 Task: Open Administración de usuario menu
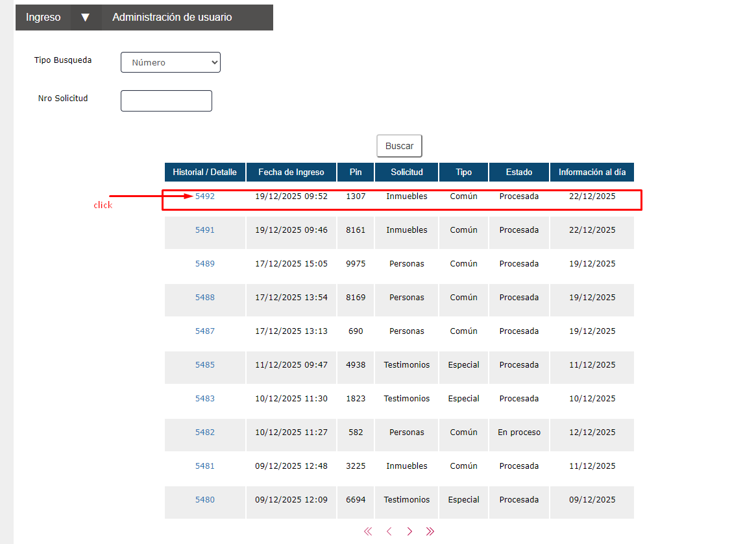[172, 18]
